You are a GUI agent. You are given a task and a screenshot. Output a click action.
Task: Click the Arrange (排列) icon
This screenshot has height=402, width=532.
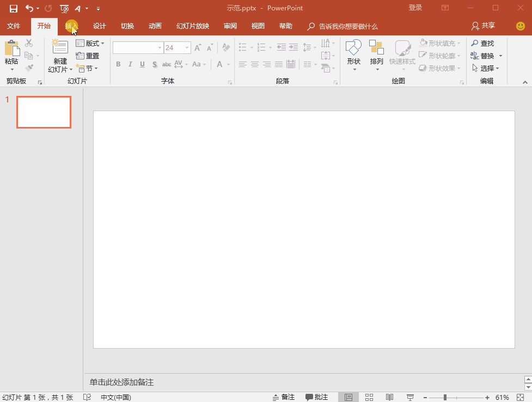[376, 48]
